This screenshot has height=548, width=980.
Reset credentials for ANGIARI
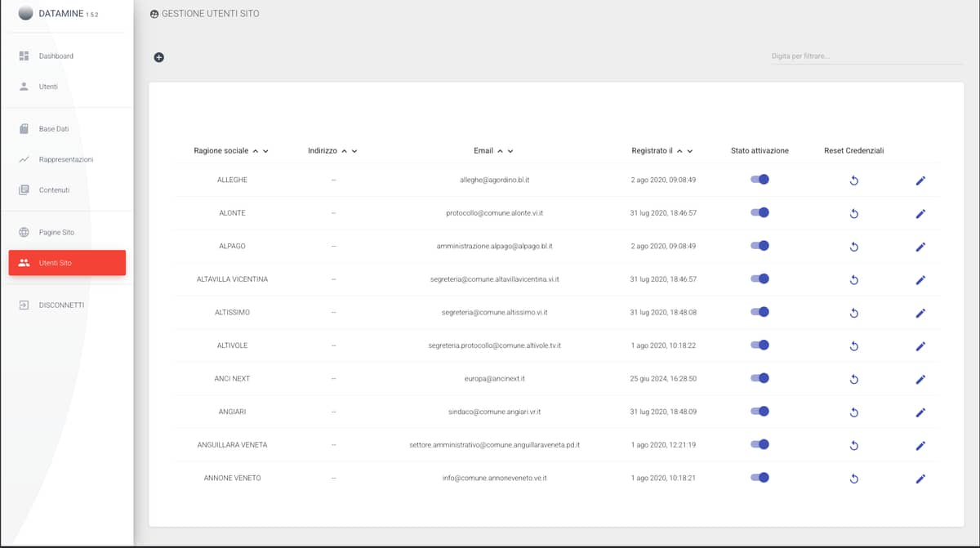853,412
